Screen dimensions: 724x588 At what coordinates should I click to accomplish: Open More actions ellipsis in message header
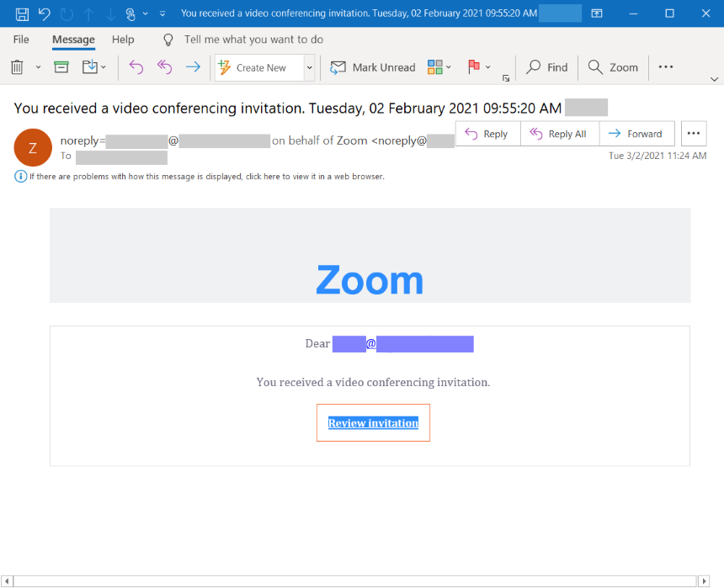694,134
